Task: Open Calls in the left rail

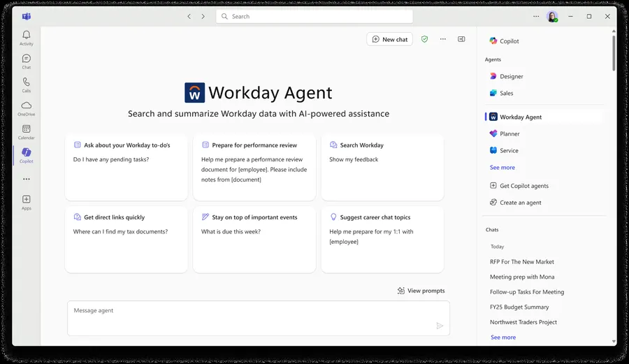Action: pos(26,85)
